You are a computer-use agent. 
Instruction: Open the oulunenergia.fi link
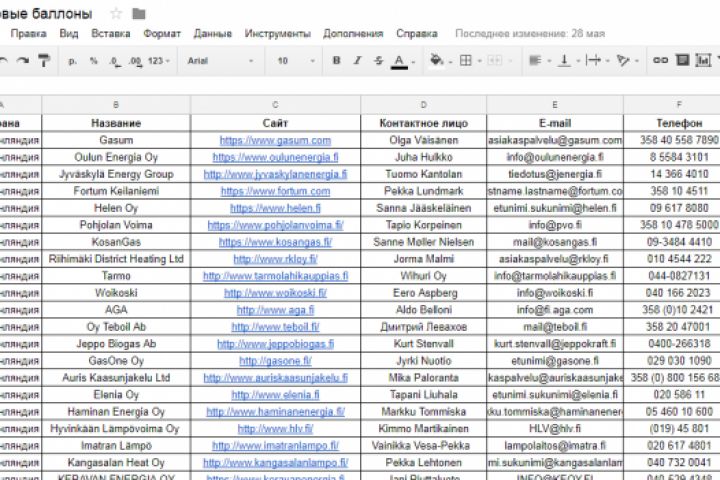coord(275,158)
